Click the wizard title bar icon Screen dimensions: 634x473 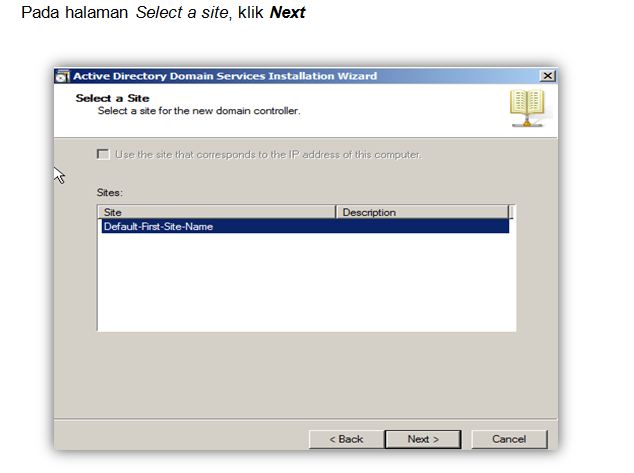coord(62,76)
